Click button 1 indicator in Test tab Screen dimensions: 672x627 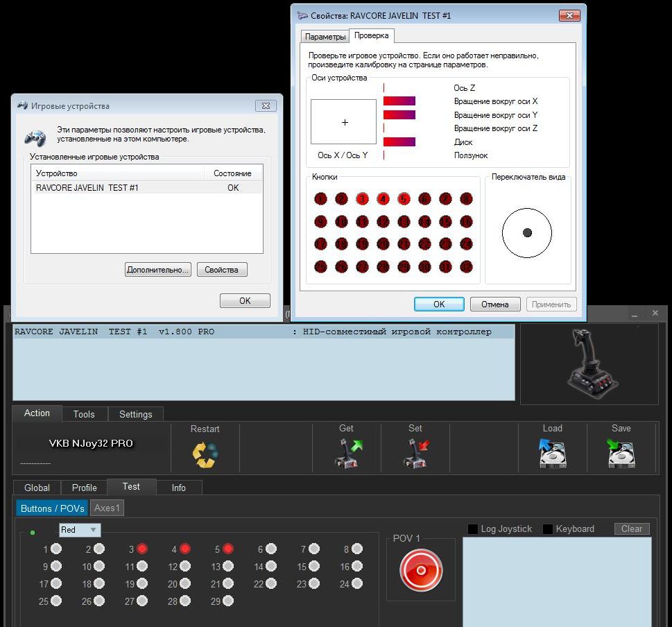pos(56,549)
